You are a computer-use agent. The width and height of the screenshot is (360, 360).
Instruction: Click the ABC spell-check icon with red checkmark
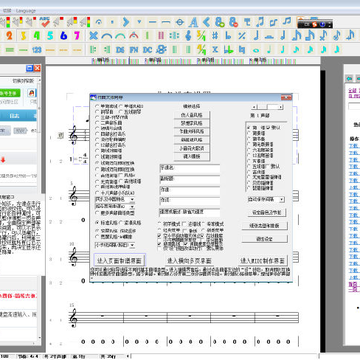tap(44, 22)
